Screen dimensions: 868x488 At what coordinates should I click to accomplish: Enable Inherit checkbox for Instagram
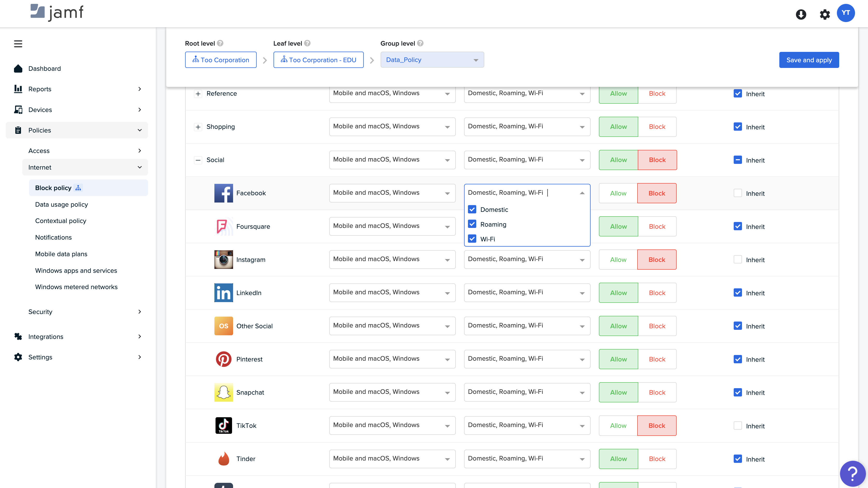click(x=738, y=260)
